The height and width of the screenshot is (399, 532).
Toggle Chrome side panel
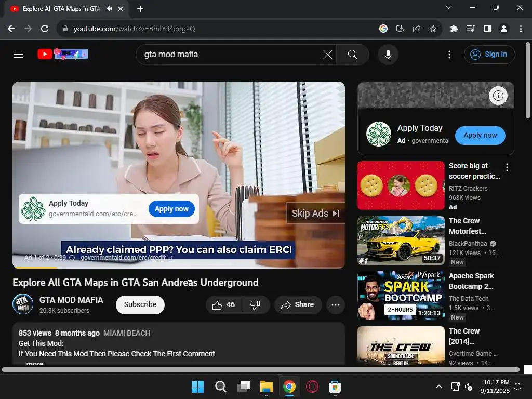487,29
